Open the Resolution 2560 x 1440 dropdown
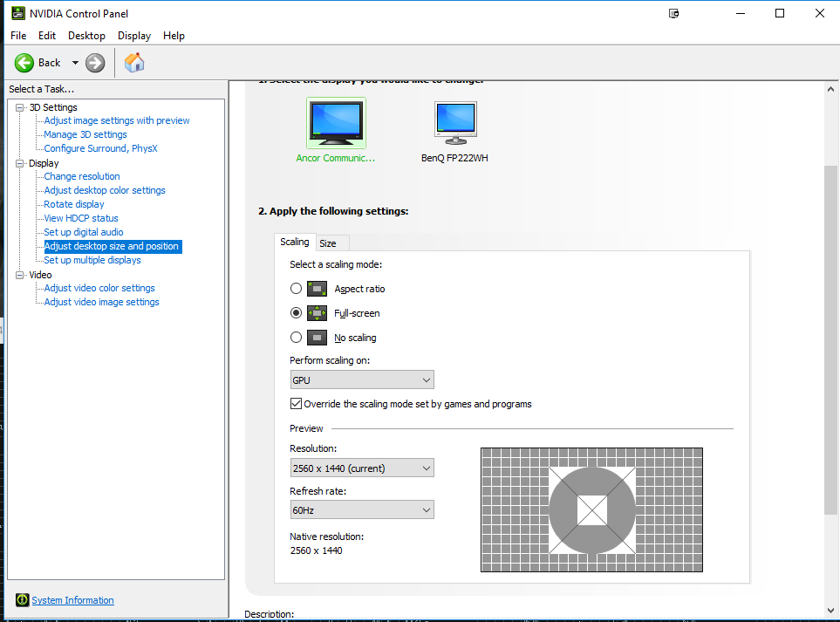Image resolution: width=840 pixels, height=622 pixels. pos(362,468)
